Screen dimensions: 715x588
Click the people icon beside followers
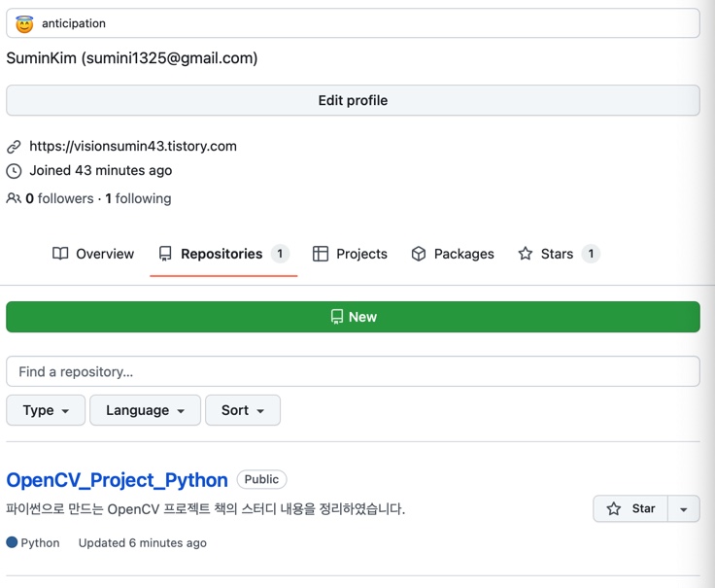pos(14,198)
